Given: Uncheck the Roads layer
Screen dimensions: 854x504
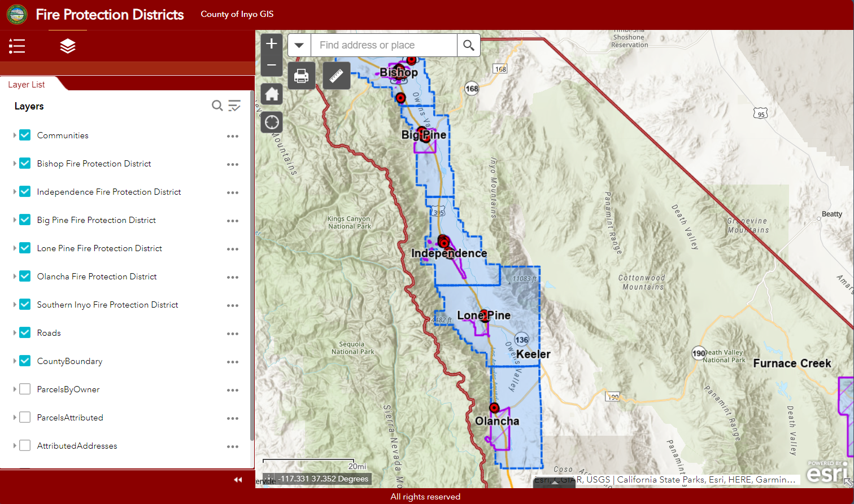Looking at the screenshot, I should 25,332.
